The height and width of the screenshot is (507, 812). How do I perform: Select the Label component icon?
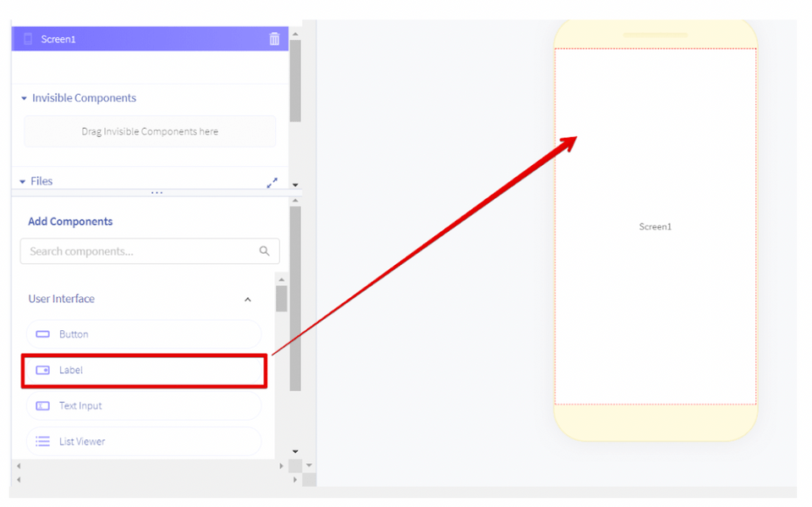[42, 370]
